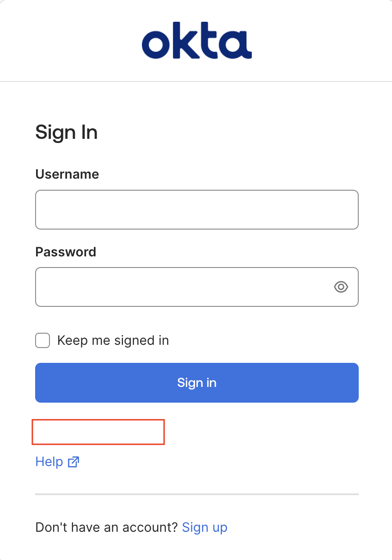This screenshot has height=560, width=392.
Task: Focus the Username field to start typing
Action: pyautogui.click(x=196, y=209)
